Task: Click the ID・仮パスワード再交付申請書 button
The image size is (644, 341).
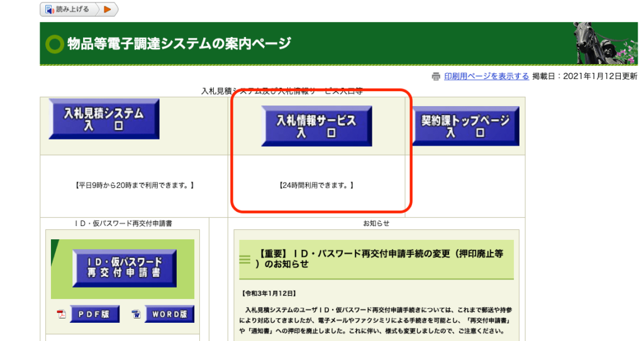Action: point(124,268)
